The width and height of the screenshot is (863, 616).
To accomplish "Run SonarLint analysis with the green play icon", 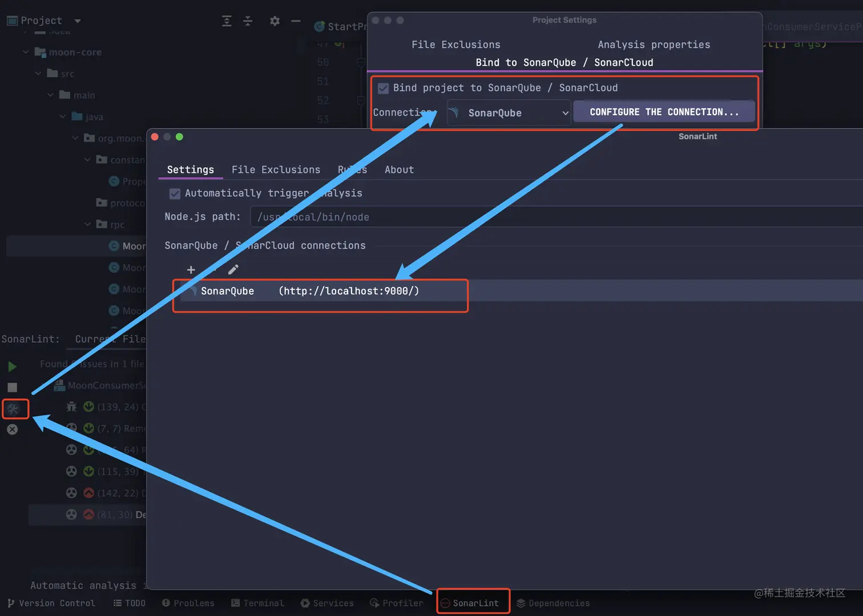I will coord(12,366).
